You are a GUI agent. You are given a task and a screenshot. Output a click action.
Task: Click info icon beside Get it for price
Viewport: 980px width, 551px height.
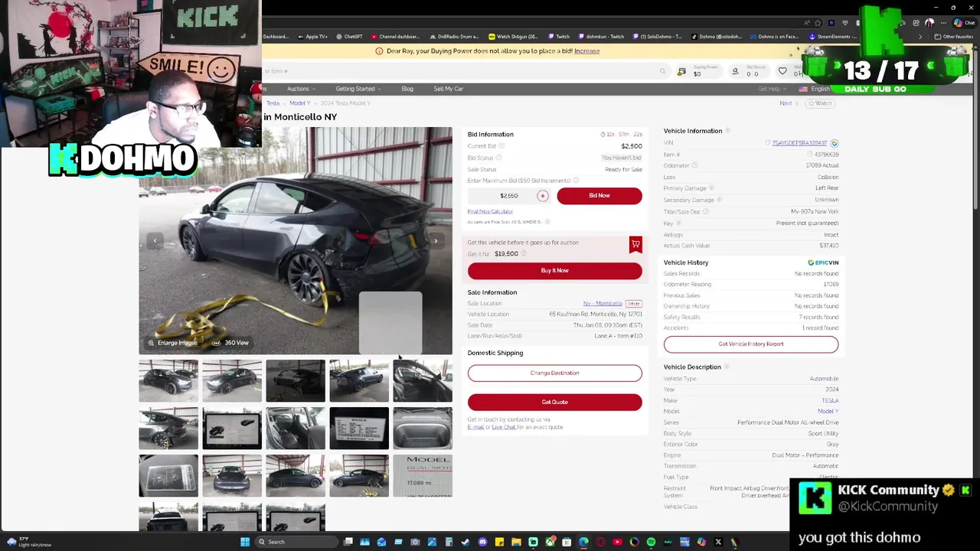pyautogui.click(x=524, y=254)
